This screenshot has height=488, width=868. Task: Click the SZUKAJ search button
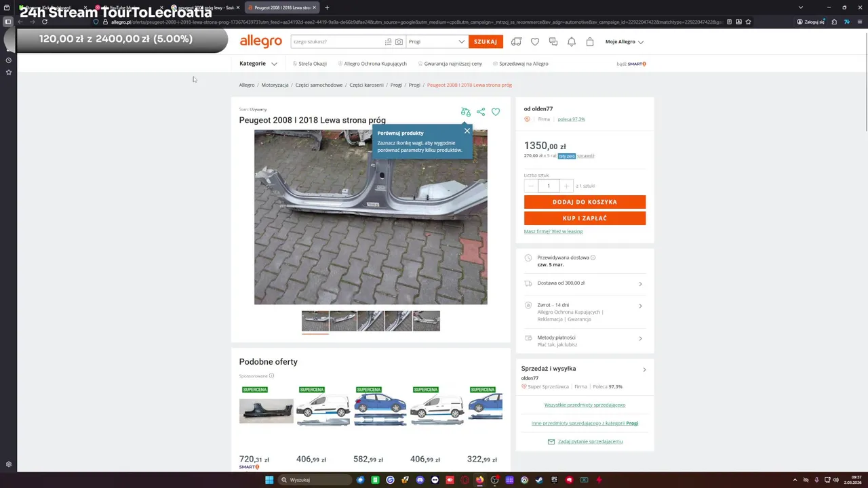[486, 41]
